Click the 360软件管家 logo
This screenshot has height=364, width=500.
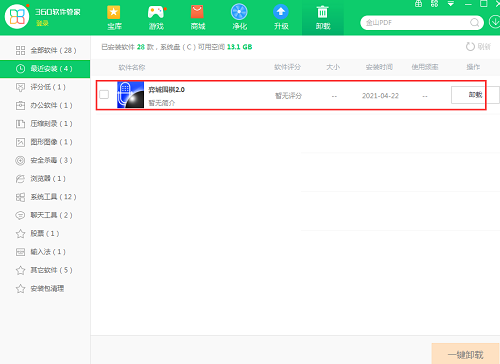point(17,16)
